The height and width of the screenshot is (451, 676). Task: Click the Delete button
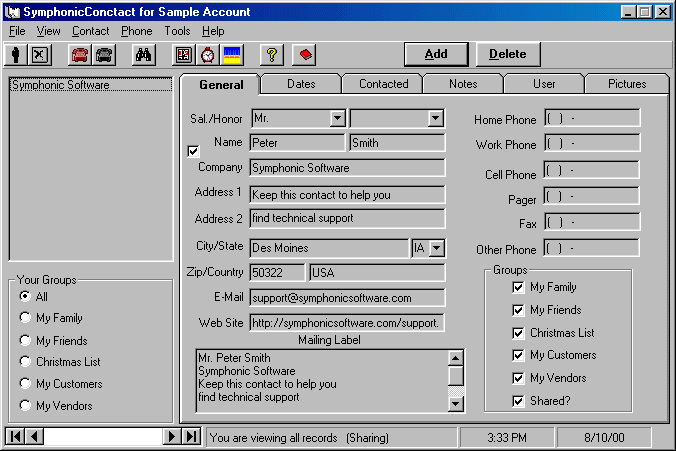[507, 54]
